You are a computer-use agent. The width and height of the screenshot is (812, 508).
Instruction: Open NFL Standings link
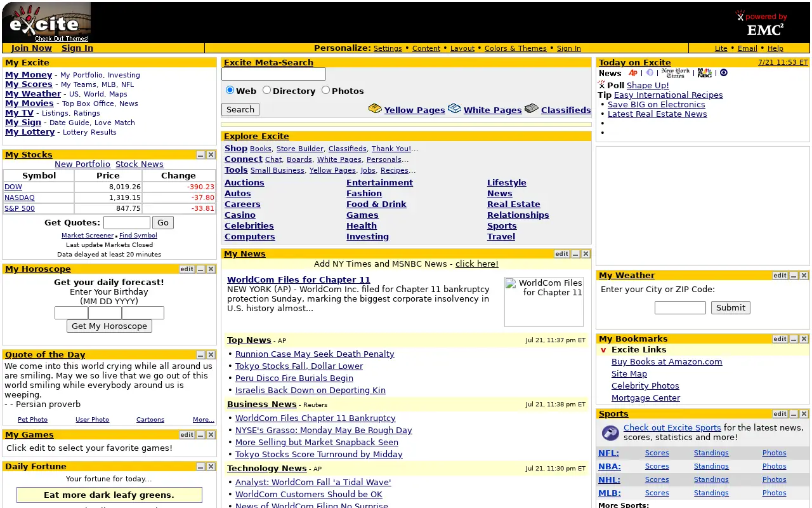[711, 453]
